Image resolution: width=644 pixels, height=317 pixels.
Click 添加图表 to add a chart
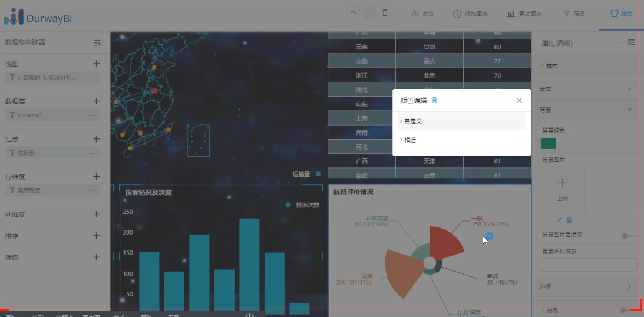[x=470, y=14]
